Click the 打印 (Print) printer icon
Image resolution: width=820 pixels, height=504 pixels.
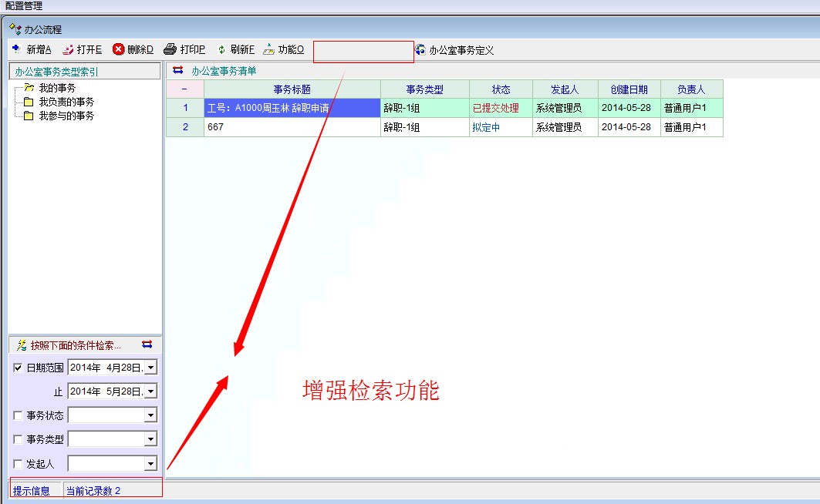pos(170,49)
